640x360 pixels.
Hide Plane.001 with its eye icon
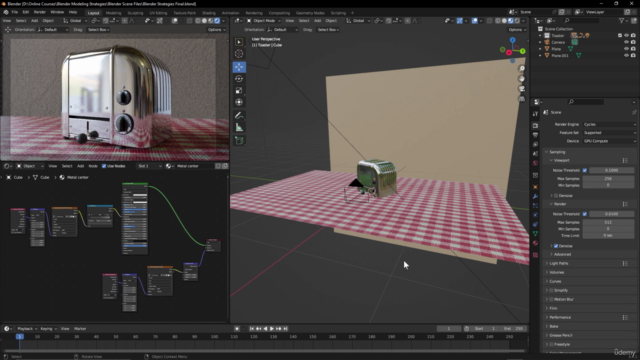(x=627, y=55)
